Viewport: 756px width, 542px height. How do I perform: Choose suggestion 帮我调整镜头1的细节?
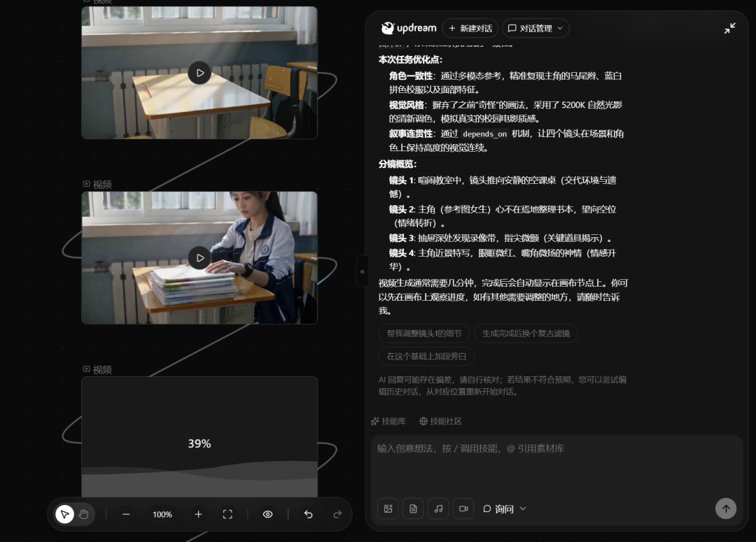click(x=424, y=334)
